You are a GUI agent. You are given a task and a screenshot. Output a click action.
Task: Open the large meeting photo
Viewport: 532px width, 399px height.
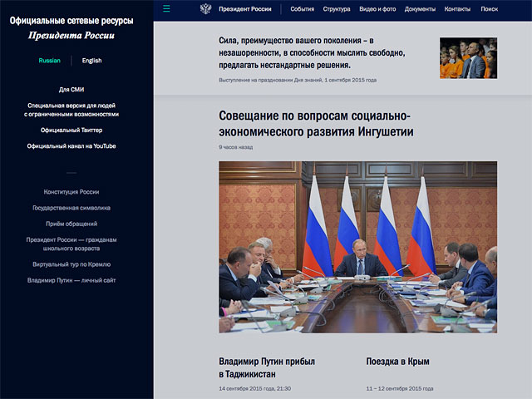357,247
